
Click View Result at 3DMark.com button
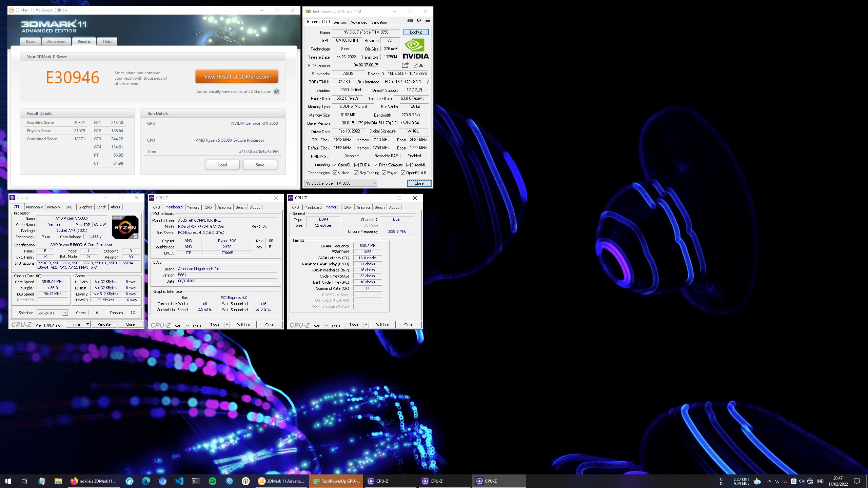[237, 77]
